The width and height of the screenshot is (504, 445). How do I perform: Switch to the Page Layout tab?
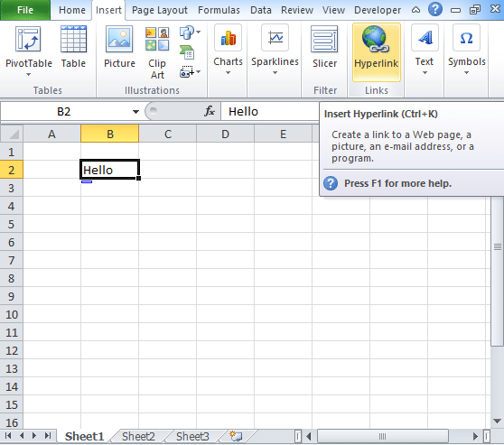[x=160, y=10]
